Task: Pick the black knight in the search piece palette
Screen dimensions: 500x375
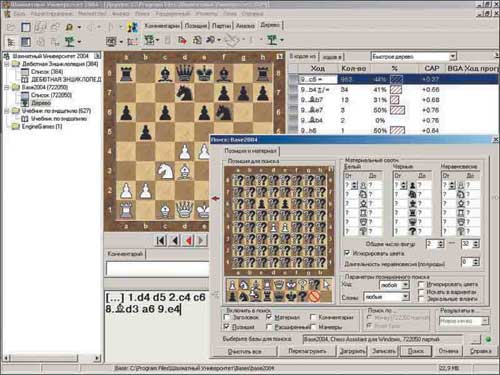Action: 244,296
